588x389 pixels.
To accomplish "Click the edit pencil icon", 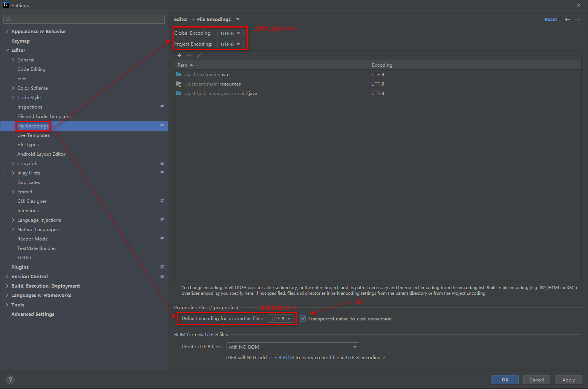I will [199, 55].
